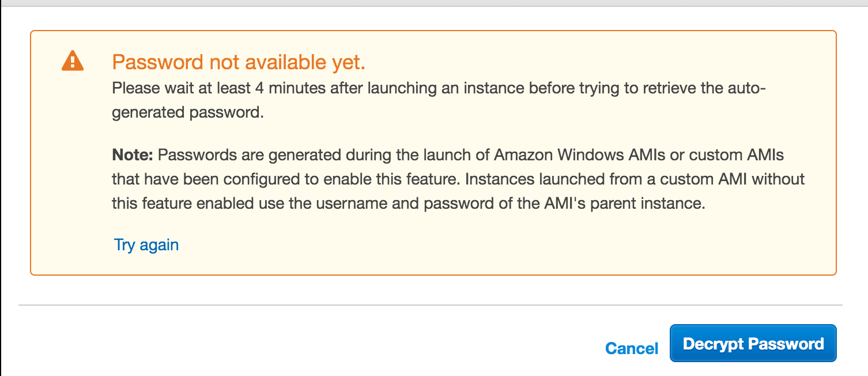Screen dimensions: 868x376
Task: Click the orange warning triangle icon
Action: [73, 61]
